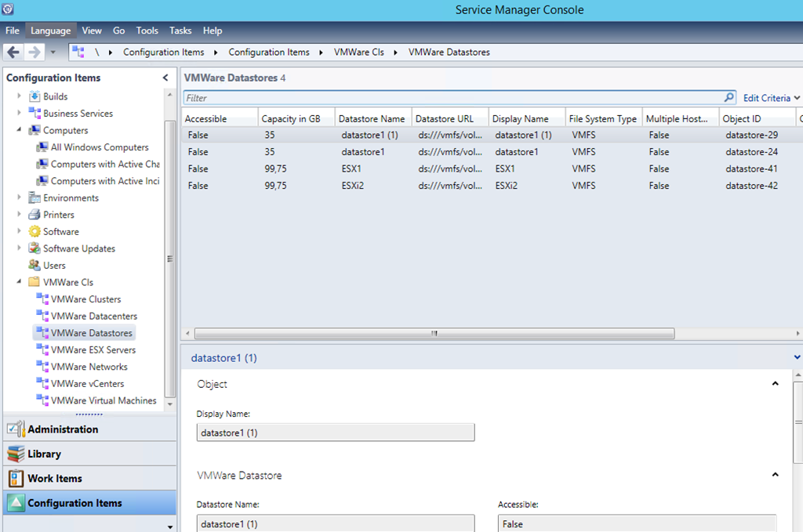Collapse the Object section
This screenshot has width=803, height=532.
click(x=775, y=384)
